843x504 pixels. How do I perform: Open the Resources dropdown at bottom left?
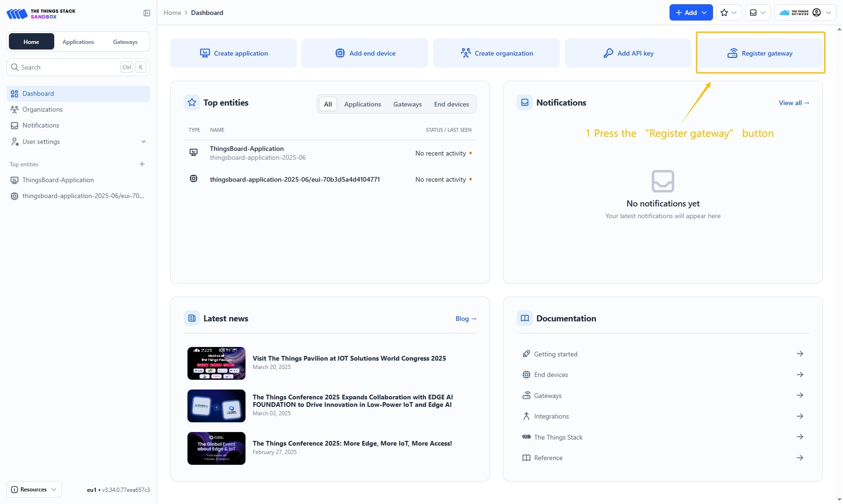click(34, 489)
